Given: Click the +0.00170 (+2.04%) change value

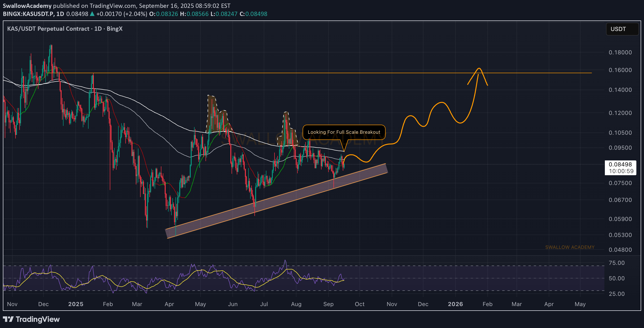Looking at the screenshot, I should 121,14.
